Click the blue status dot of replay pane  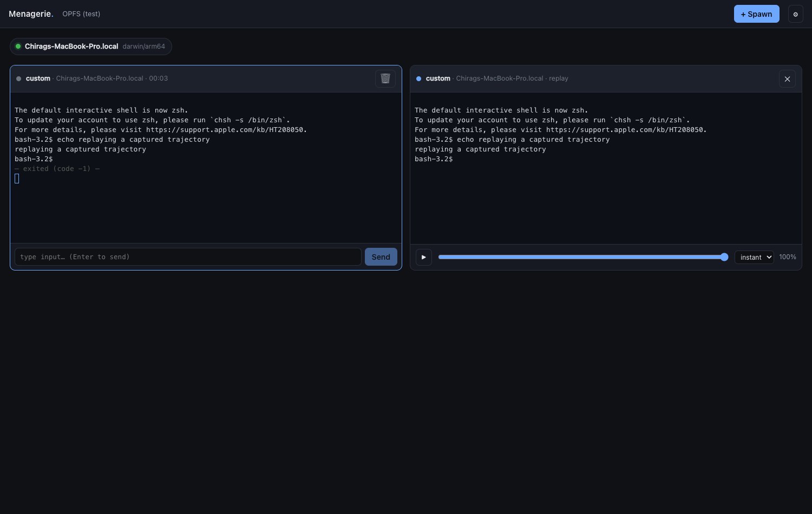point(418,78)
